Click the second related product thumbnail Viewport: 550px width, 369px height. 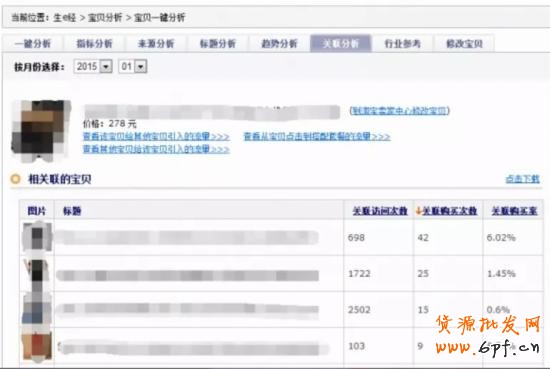pyautogui.click(x=37, y=274)
